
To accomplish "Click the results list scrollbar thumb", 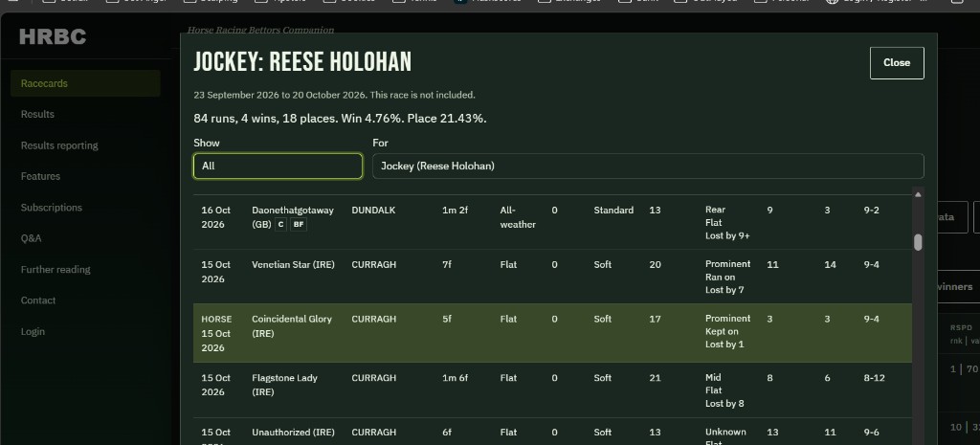I will (918, 242).
